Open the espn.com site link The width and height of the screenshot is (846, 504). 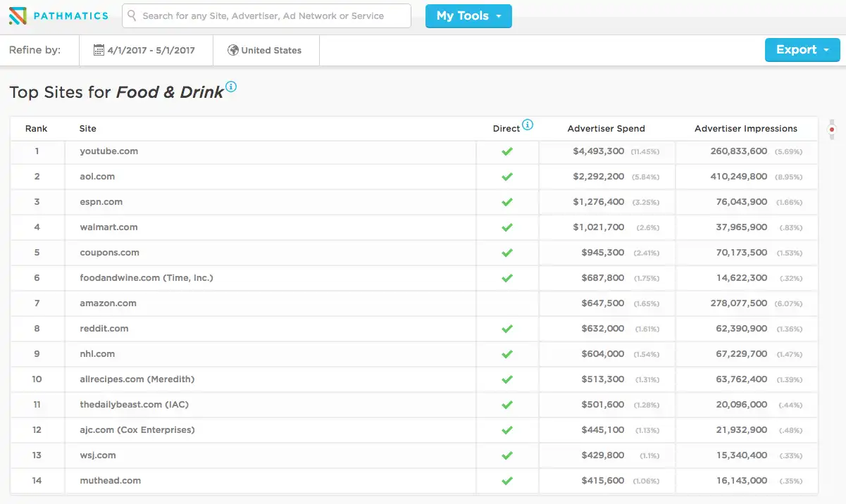point(101,202)
